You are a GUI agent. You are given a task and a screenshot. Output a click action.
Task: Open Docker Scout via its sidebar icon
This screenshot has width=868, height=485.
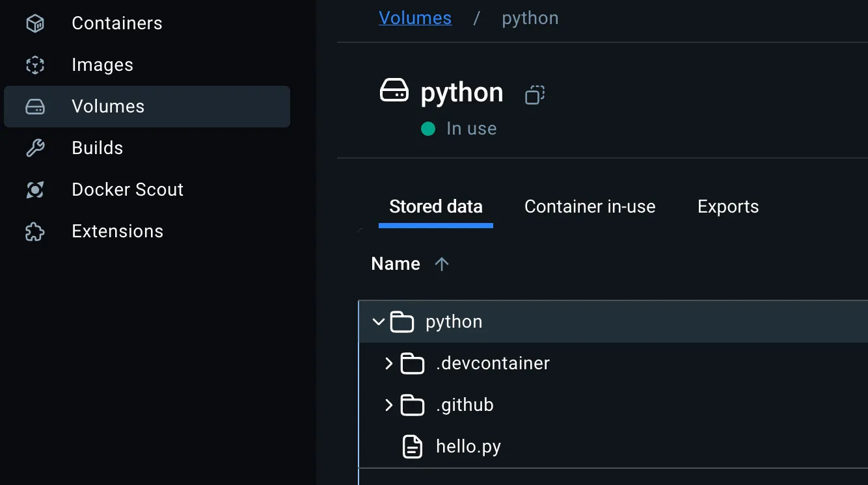coord(34,189)
